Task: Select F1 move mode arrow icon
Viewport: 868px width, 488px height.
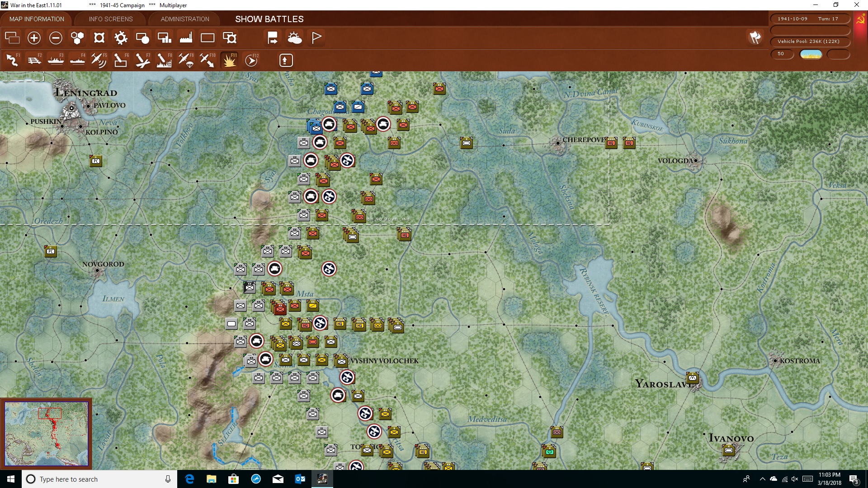Action: (x=12, y=60)
